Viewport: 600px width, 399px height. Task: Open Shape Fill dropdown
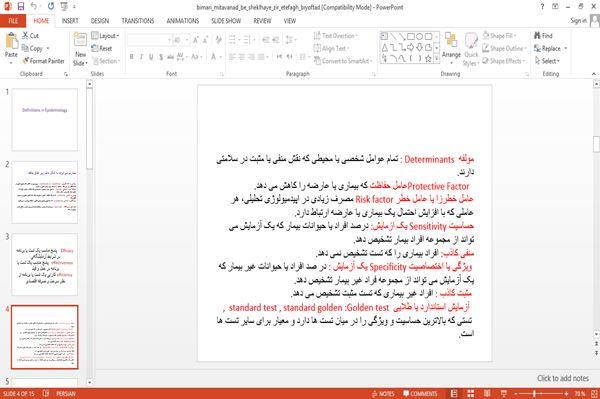[499, 36]
